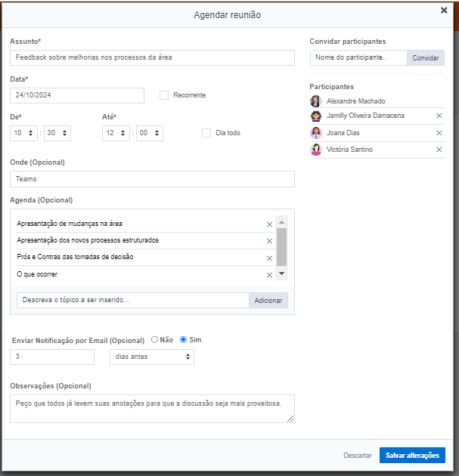This screenshot has height=476, width=459.
Task: Delete 'Apresentação dos novos processos estruturados' topic
Action: [269, 241]
